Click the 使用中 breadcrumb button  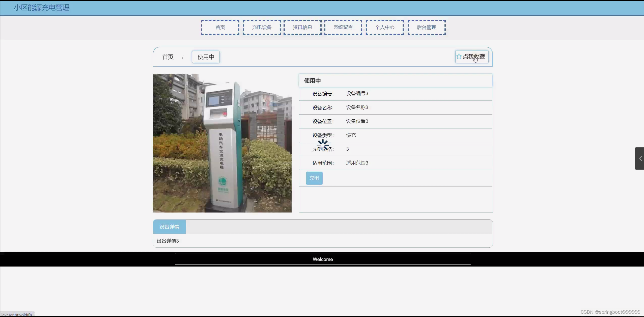click(206, 57)
